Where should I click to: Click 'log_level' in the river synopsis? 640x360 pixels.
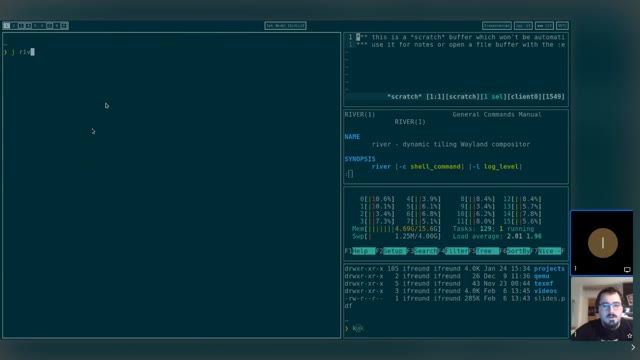coord(500,167)
